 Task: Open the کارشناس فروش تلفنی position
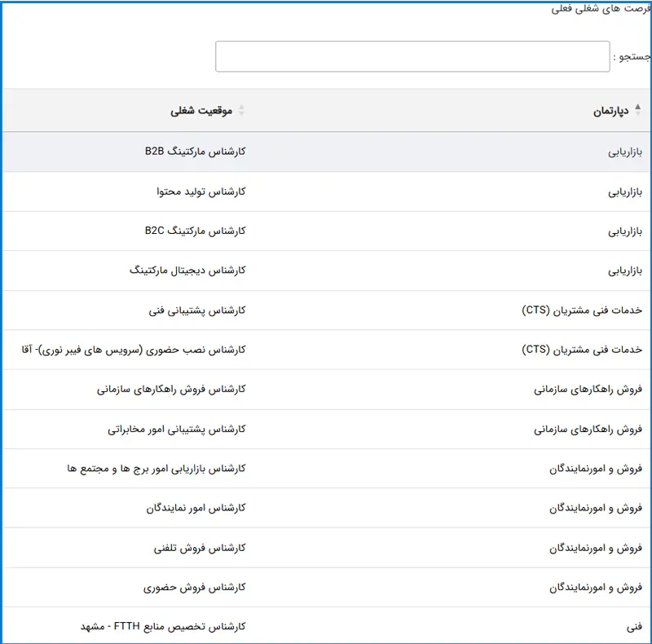(200, 548)
